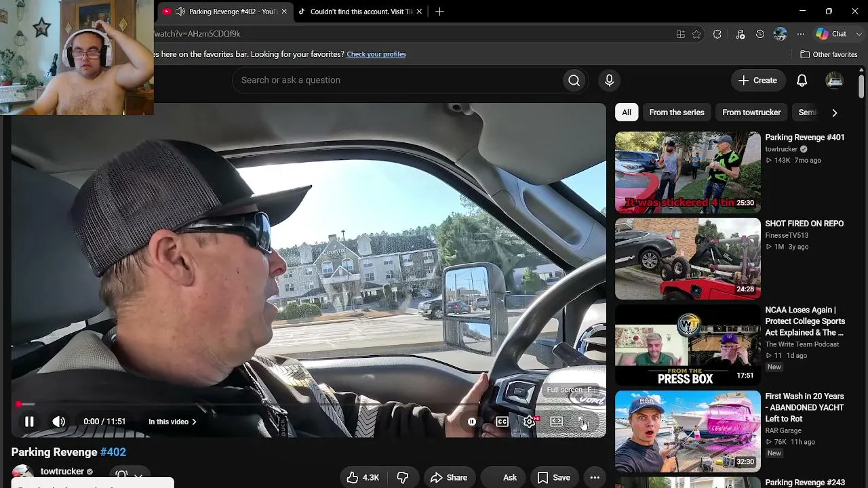Click the search magnifier button
This screenshot has height=488, width=868.
pyautogui.click(x=574, y=80)
